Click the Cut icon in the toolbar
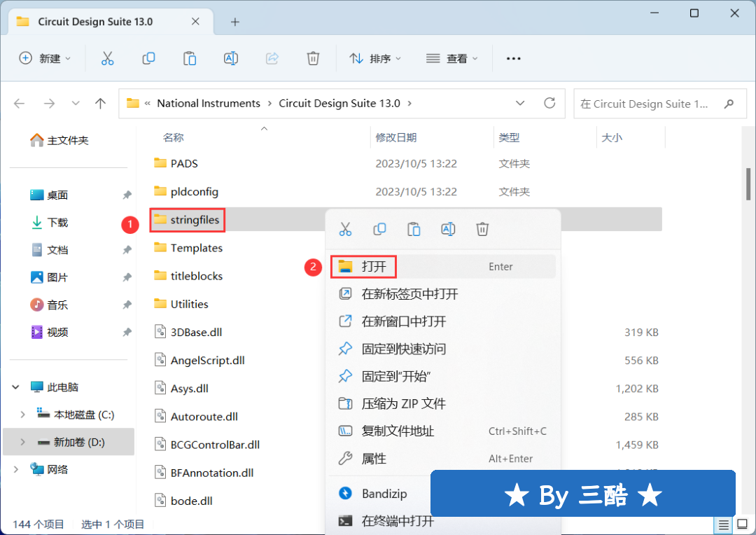This screenshot has width=756, height=535. pyautogui.click(x=107, y=58)
